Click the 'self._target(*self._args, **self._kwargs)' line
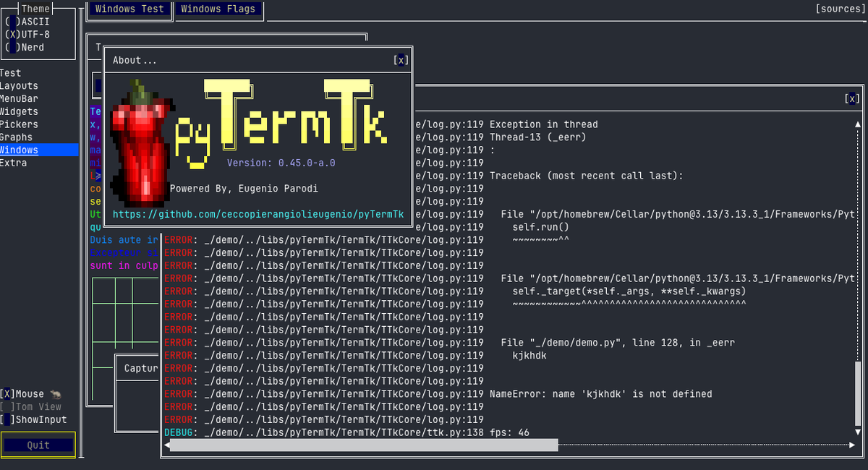 pos(629,291)
